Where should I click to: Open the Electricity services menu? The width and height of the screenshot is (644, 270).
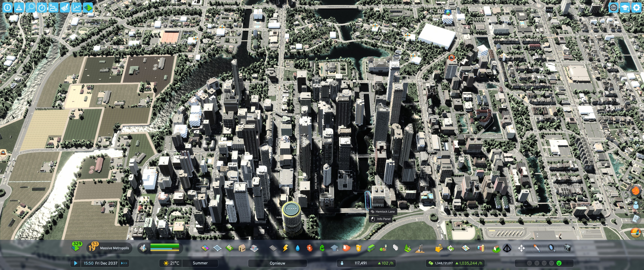click(x=285, y=248)
